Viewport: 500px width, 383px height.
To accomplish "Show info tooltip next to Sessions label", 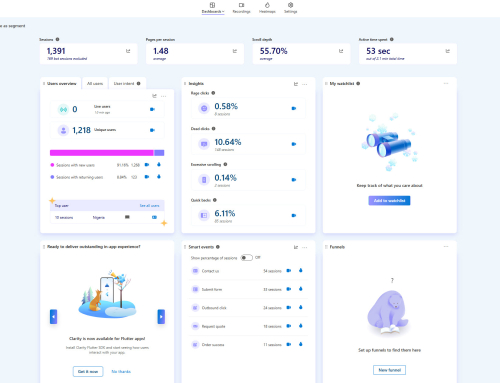I will (57, 39).
